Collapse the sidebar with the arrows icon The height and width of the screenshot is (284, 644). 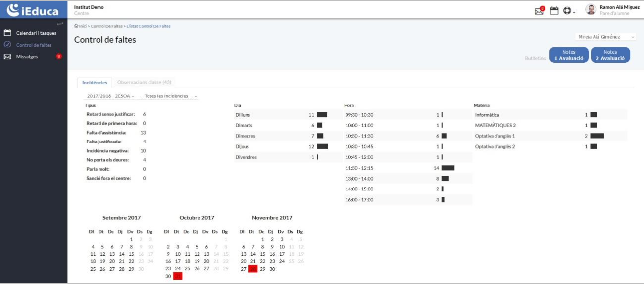tap(60, 24)
